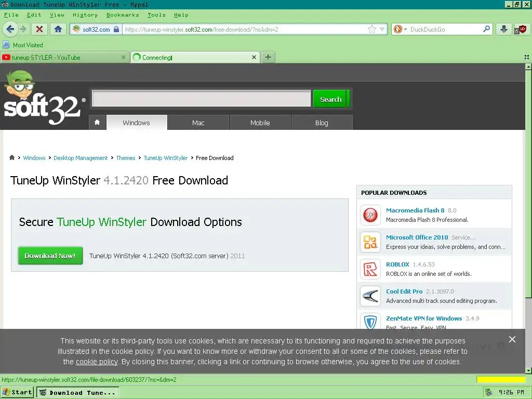Open the View menu

57,15
